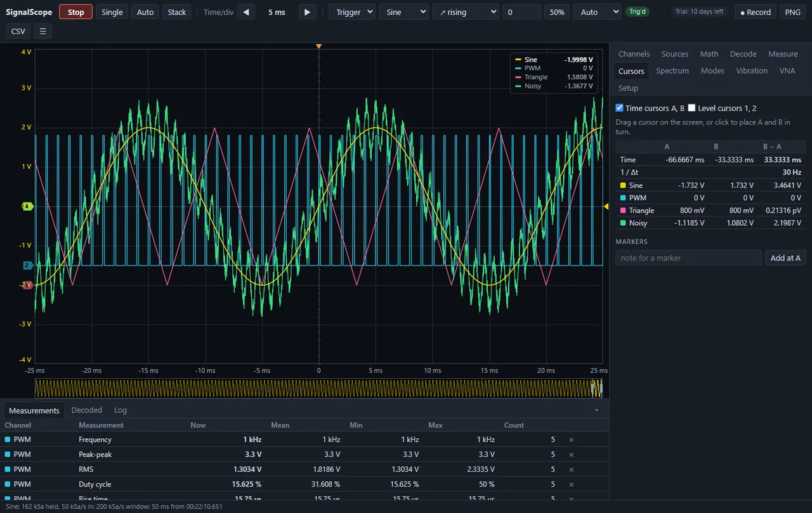This screenshot has width=812, height=513.
Task: Click the Sine color swatch in cursors table
Action: point(623,185)
